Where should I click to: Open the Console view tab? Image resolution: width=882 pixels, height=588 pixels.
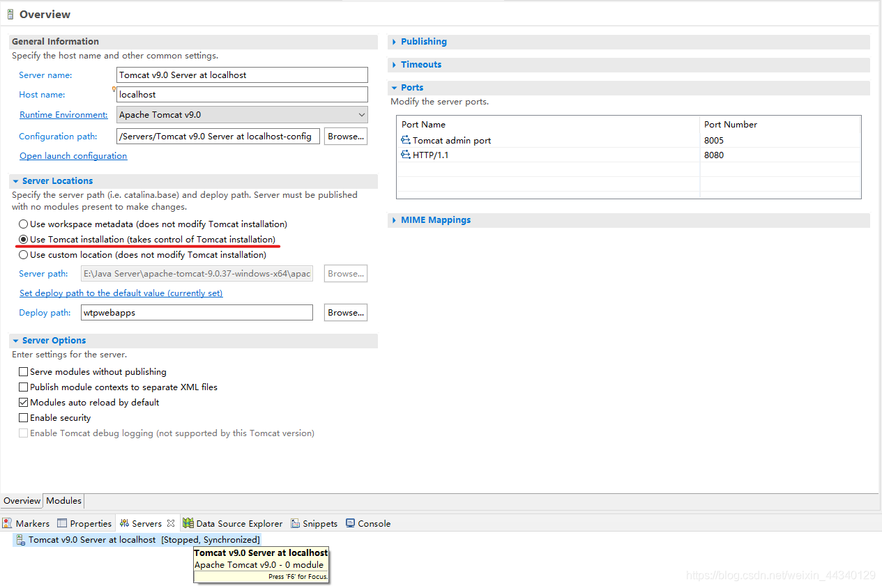click(x=368, y=523)
